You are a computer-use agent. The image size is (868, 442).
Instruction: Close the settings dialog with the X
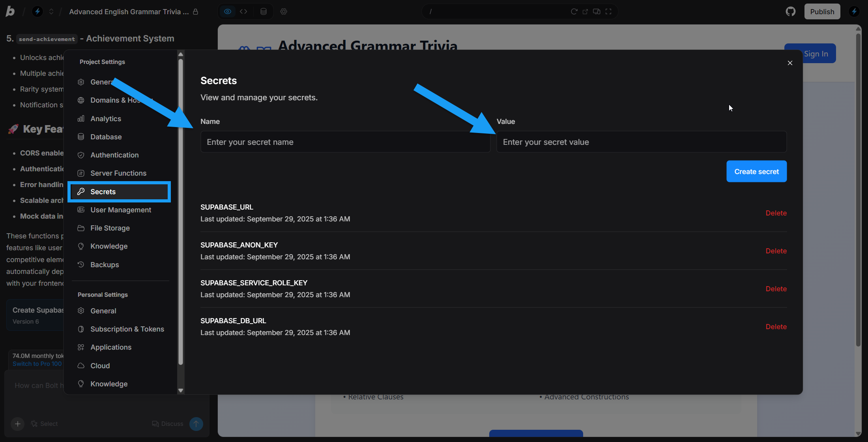pos(790,63)
